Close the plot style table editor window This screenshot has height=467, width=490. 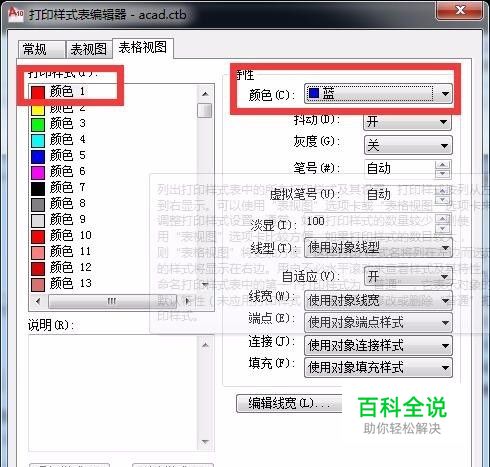460,10
